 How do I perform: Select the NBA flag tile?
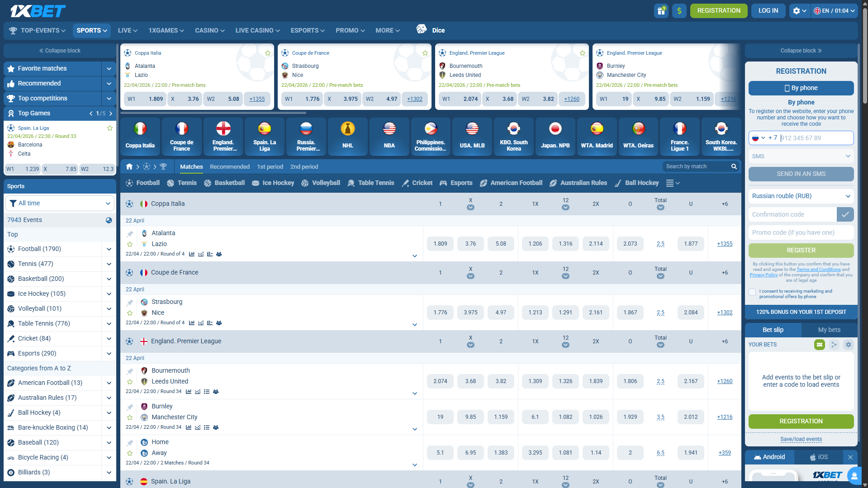point(389,136)
